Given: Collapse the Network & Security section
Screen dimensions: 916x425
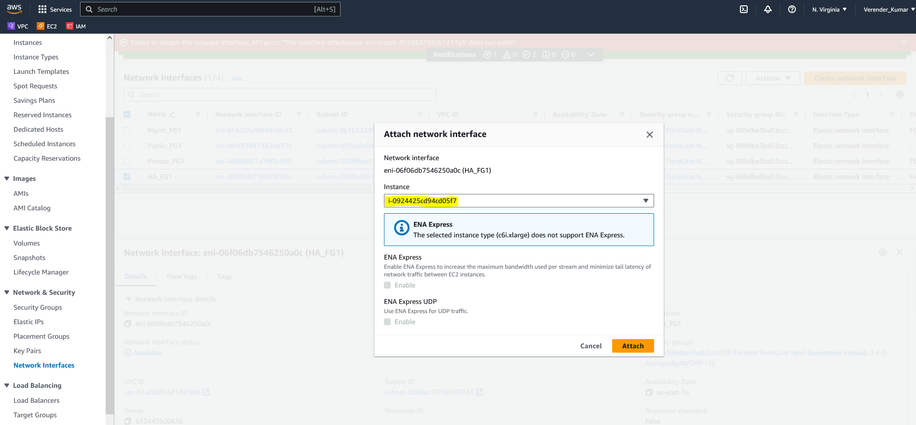Looking at the screenshot, I should pos(7,292).
